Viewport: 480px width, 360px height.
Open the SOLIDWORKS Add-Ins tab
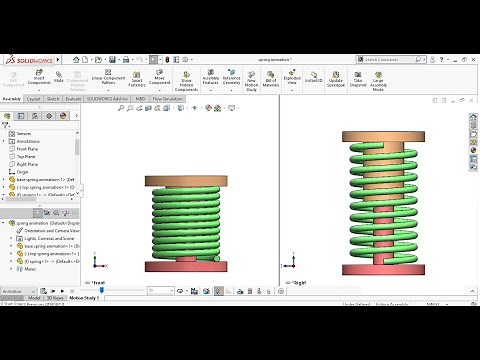[x=107, y=99]
